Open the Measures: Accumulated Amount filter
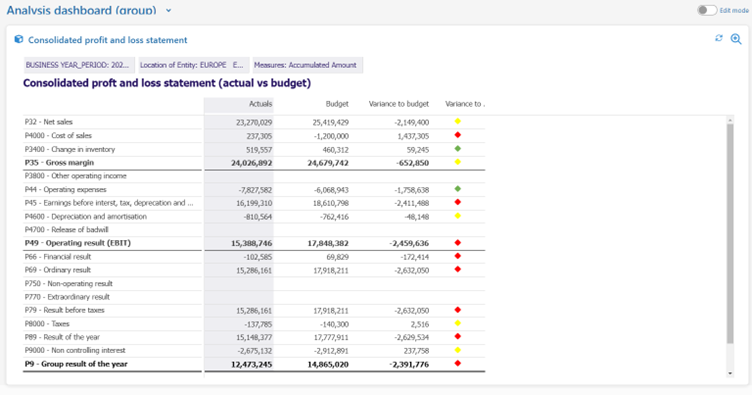This screenshot has height=395, width=752. click(307, 65)
